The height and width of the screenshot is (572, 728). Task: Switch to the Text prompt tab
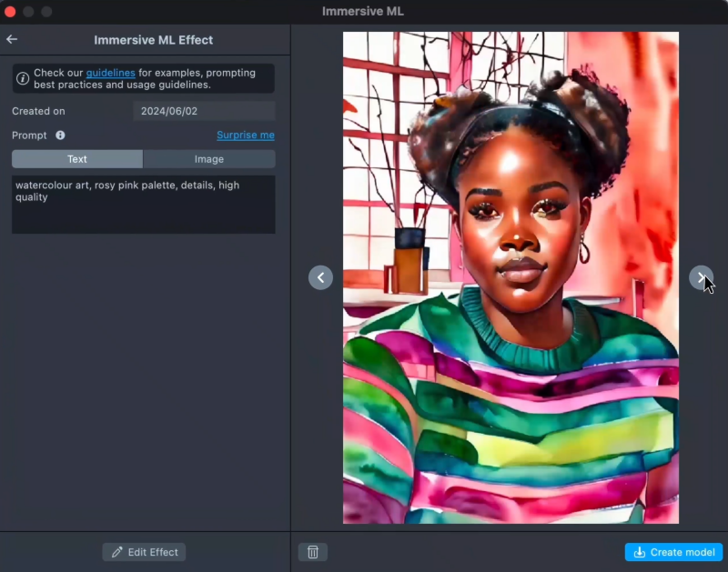click(77, 159)
